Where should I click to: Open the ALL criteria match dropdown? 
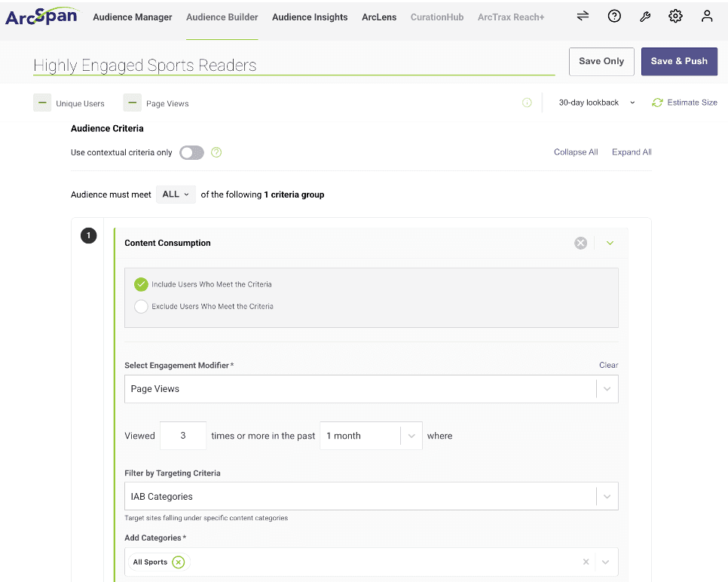176,195
